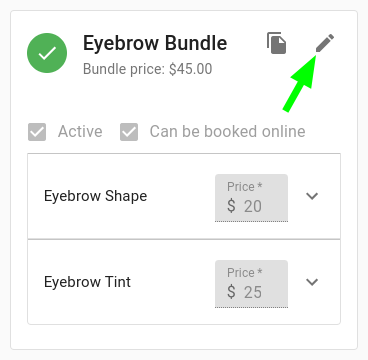Click the pencil edit icon
The width and height of the screenshot is (368, 360).
tap(325, 43)
